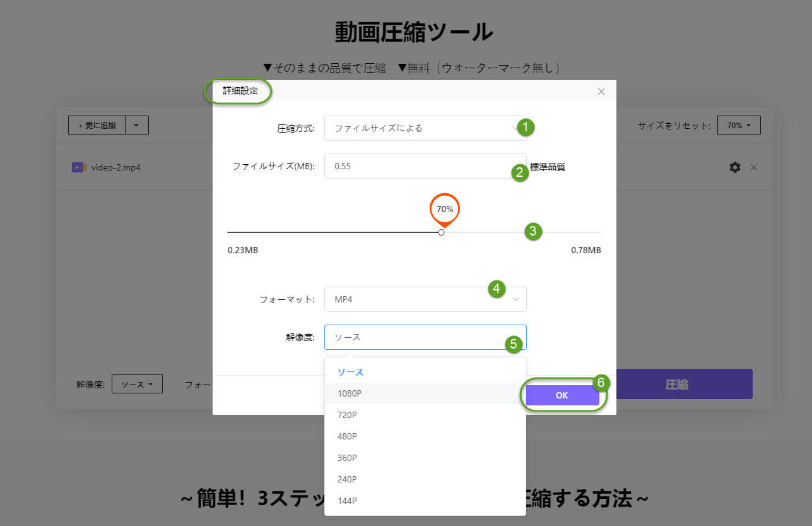
Task: Expand arrow next to 更に追加 button
Action: [x=137, y=125]
